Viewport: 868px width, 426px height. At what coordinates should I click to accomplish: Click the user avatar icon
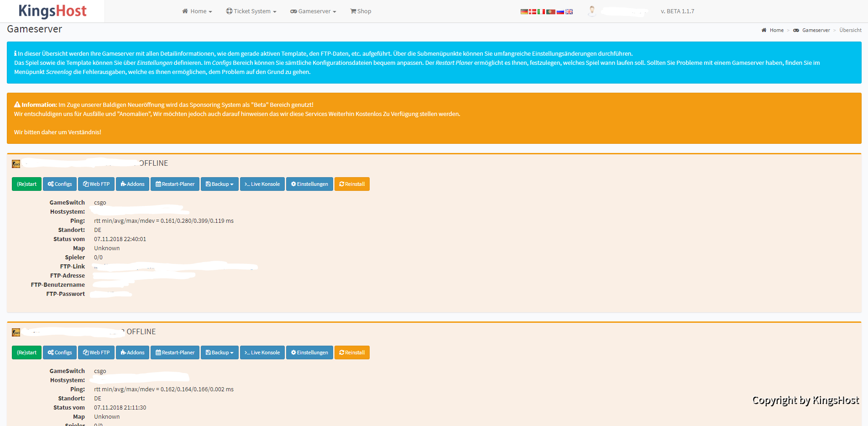click(x=592, y=11)
